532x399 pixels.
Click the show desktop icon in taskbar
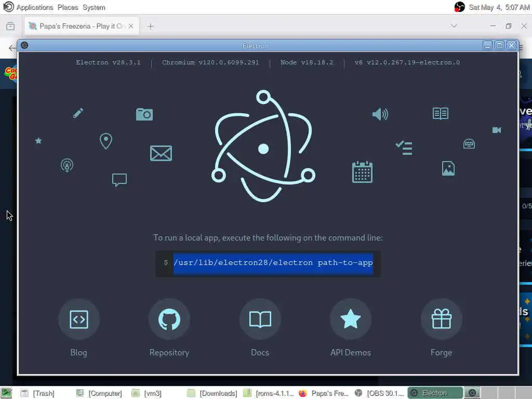[6, 393]
